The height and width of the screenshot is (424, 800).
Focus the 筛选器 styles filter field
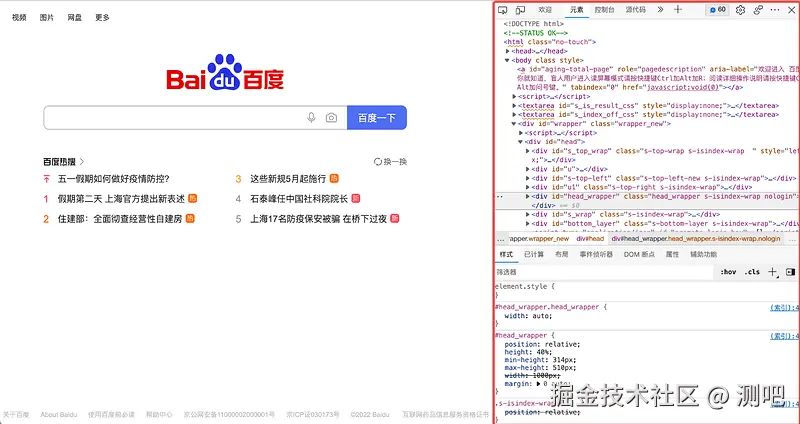click(604, 272)
